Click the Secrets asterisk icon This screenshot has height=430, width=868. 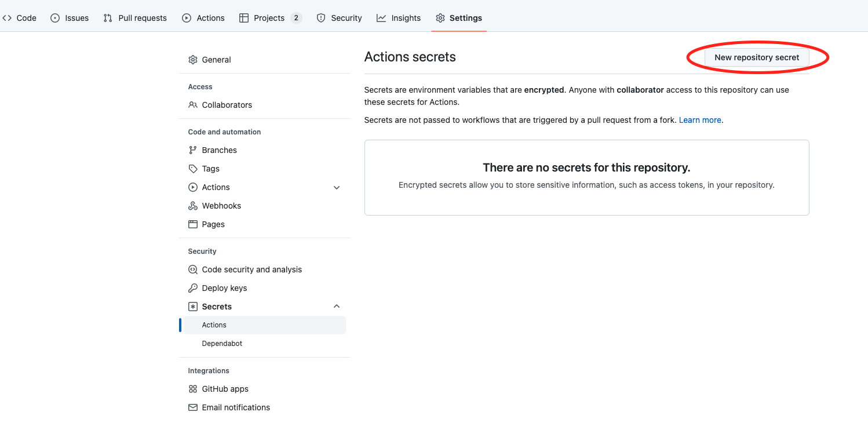pos(193,306)
